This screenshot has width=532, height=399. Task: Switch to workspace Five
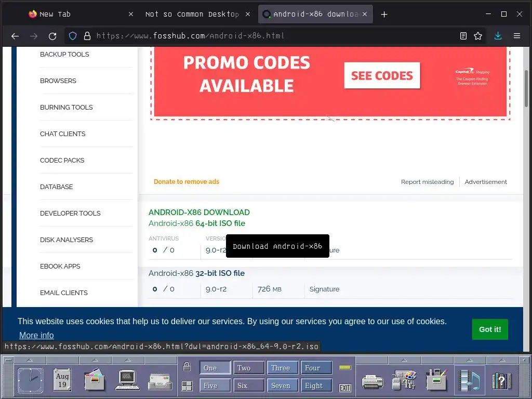click(x=215, y=386)
